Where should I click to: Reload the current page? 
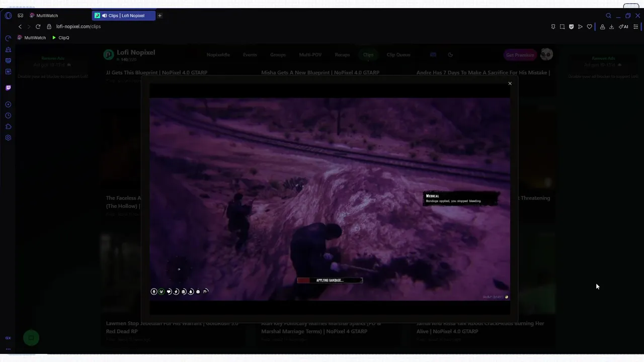38,27
